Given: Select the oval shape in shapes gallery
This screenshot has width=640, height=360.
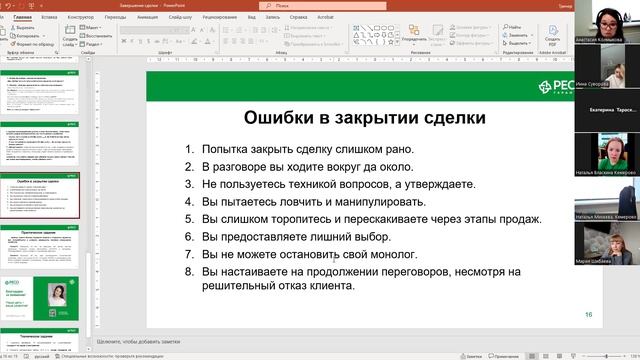Looking at the screenshot, I should 384,28.
